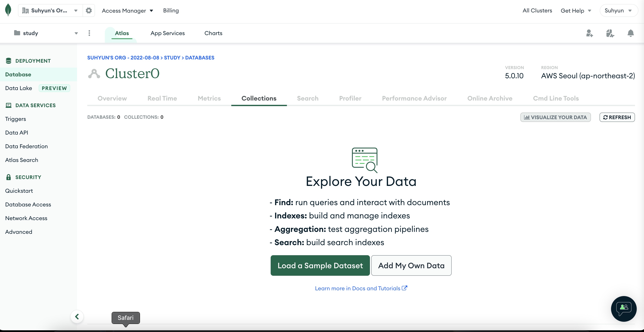Open the Suhyun user menu
This screenshot has height=332, width=644.
click(x=619, y=10)
